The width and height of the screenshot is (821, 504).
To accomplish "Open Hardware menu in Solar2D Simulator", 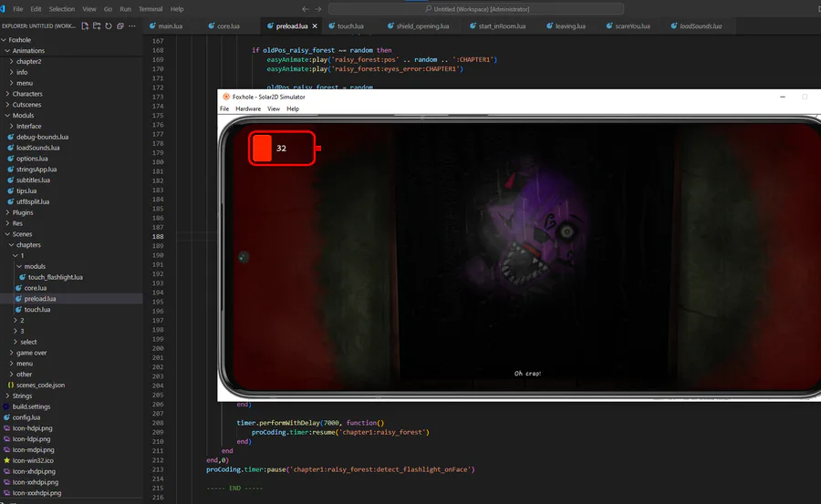I will click(248, 108).
